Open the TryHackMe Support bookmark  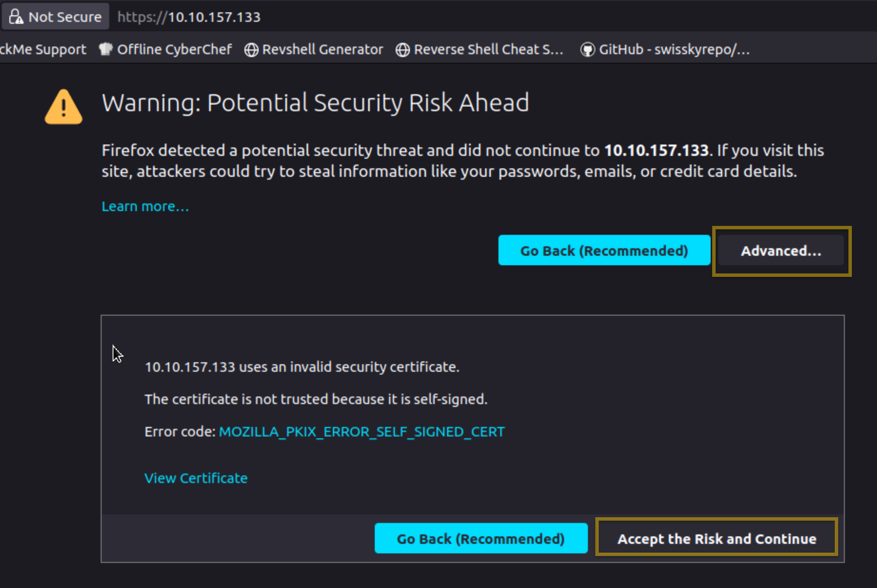[x=43, y=49]
